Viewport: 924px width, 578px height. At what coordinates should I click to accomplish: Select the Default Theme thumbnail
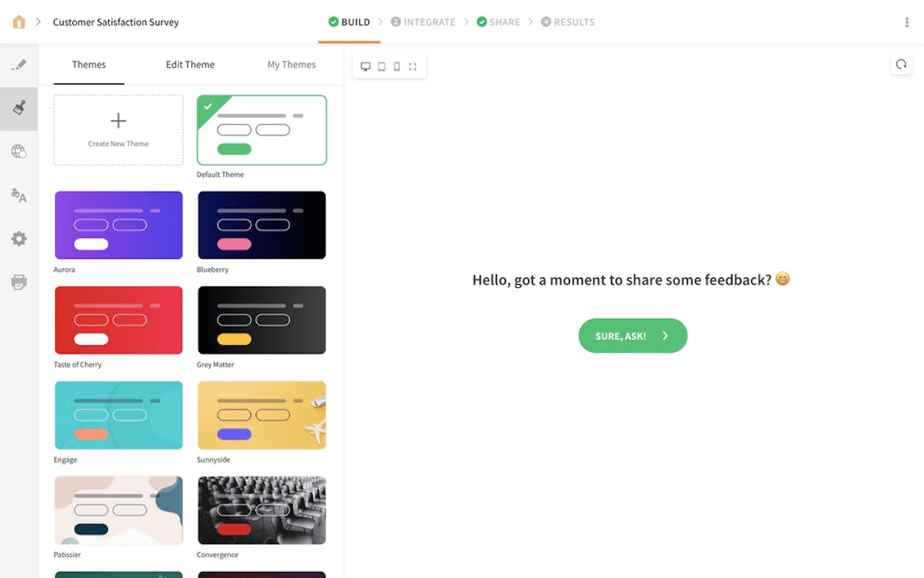coord(262,130)
